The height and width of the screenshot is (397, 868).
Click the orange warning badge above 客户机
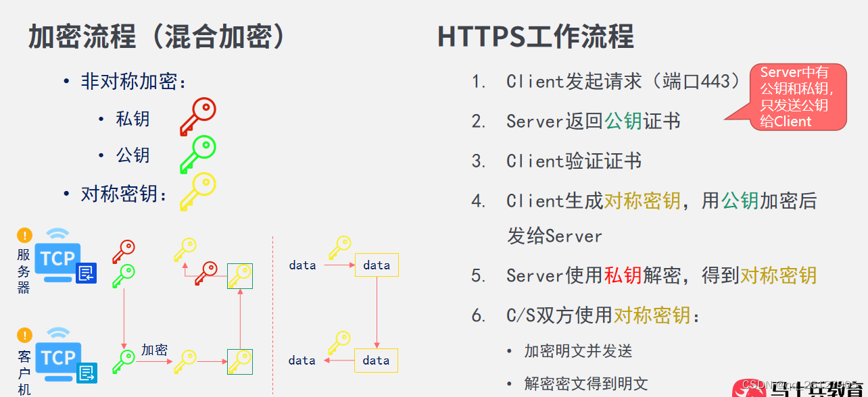[x=24, y=335]
